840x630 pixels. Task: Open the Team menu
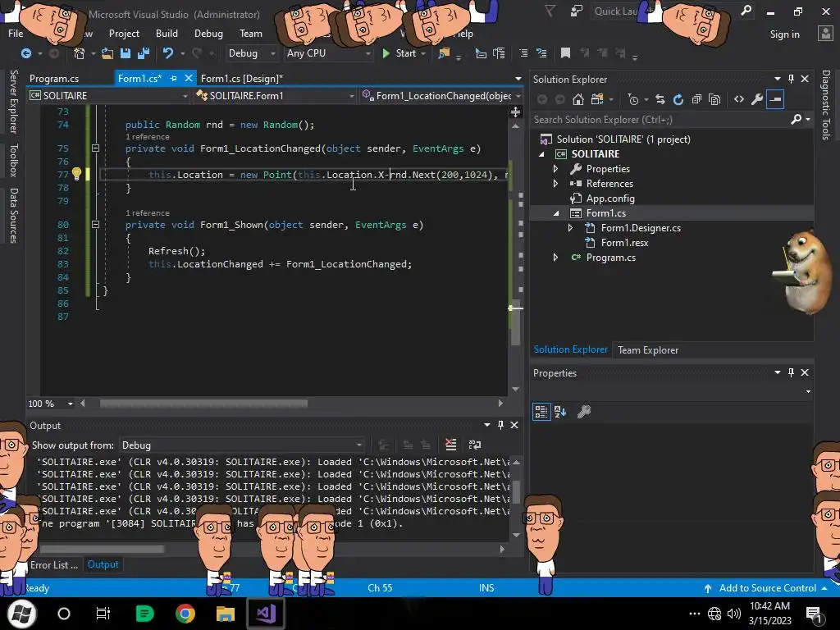[251, 33]
